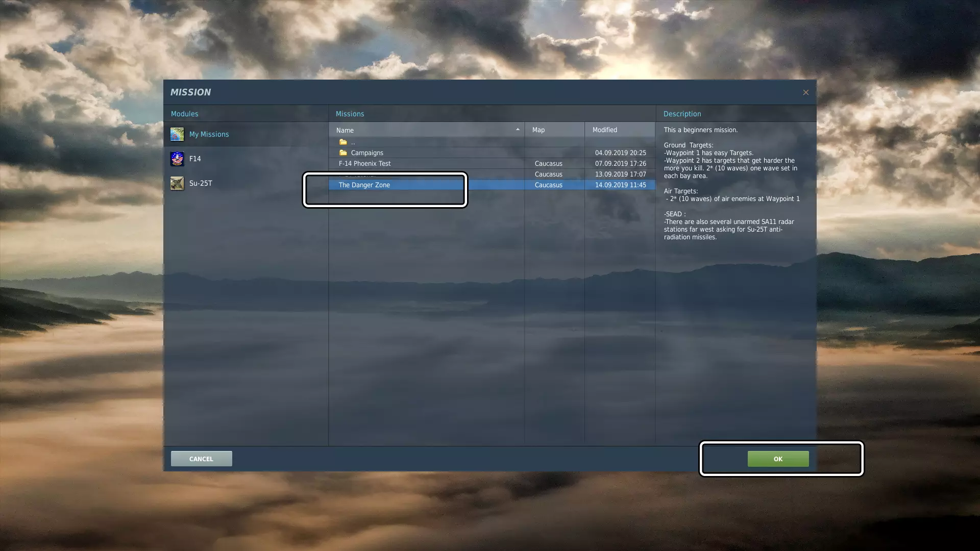
Task: Click the Su-25T aircraft icon
Action: [177, 183]
